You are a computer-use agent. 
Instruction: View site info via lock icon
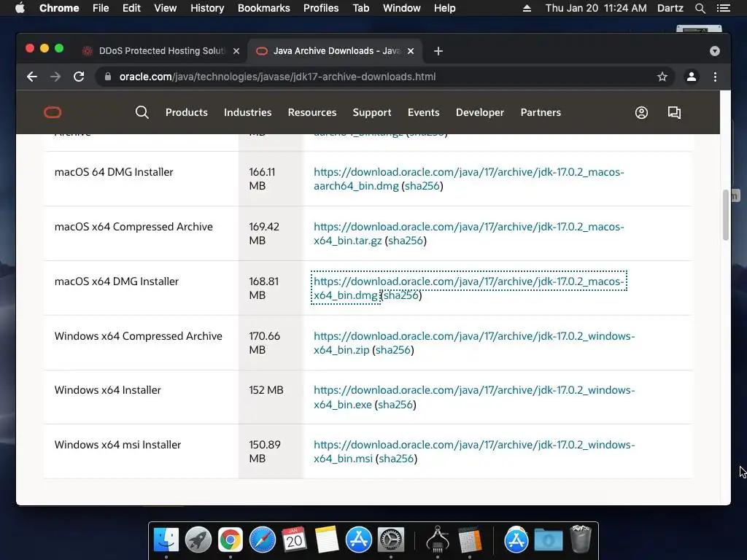tap(108, 77)
